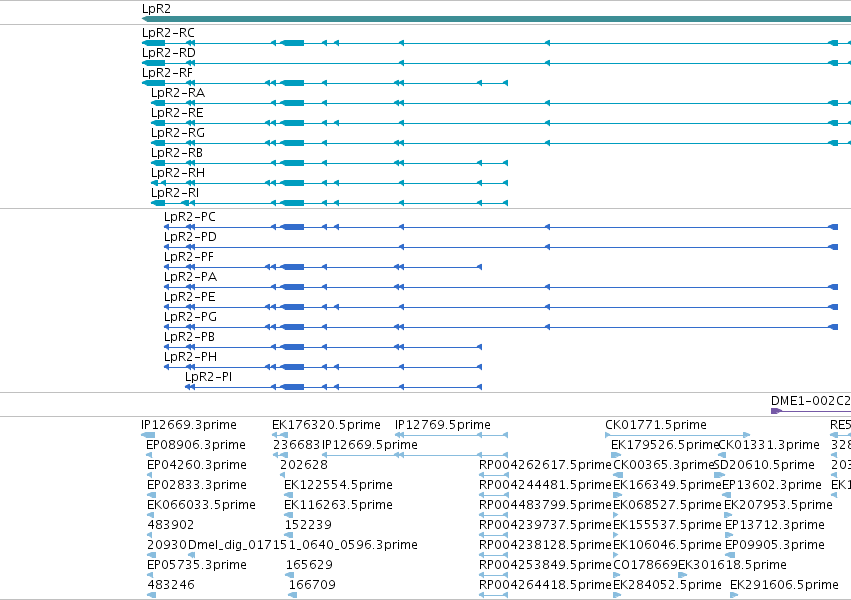The image size is (851, 600).
Task: Click the IP12669.5prime EST label
Action: [x=370, y=445]
